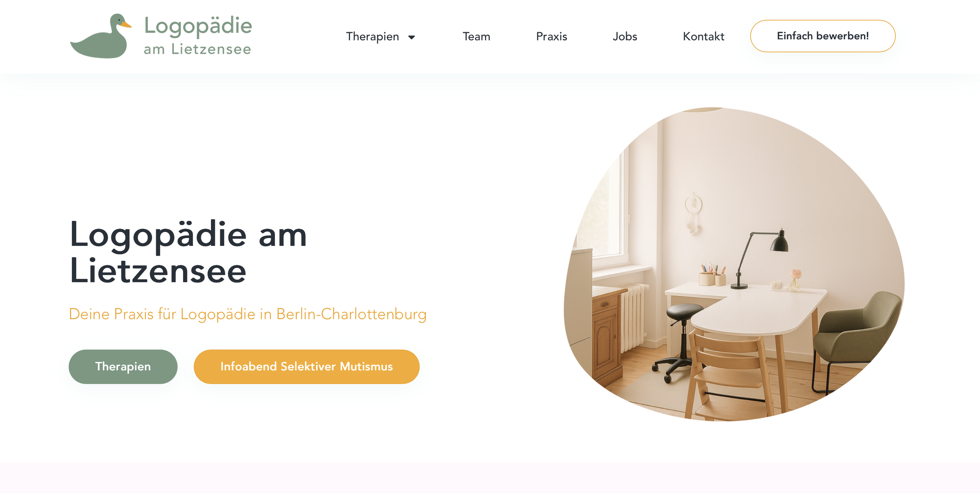Click the green Therapien button
Screen dimensions: 980x493
click(123, 366)
